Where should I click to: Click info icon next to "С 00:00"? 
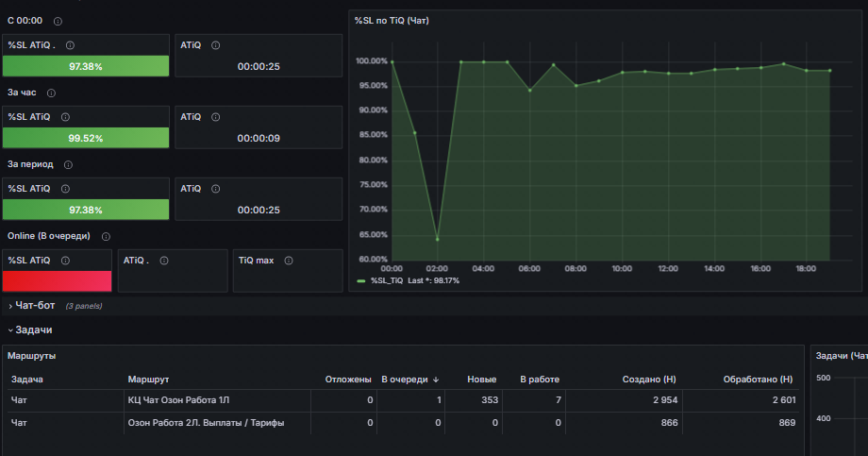pyautogui.click(x=58, y=21)
